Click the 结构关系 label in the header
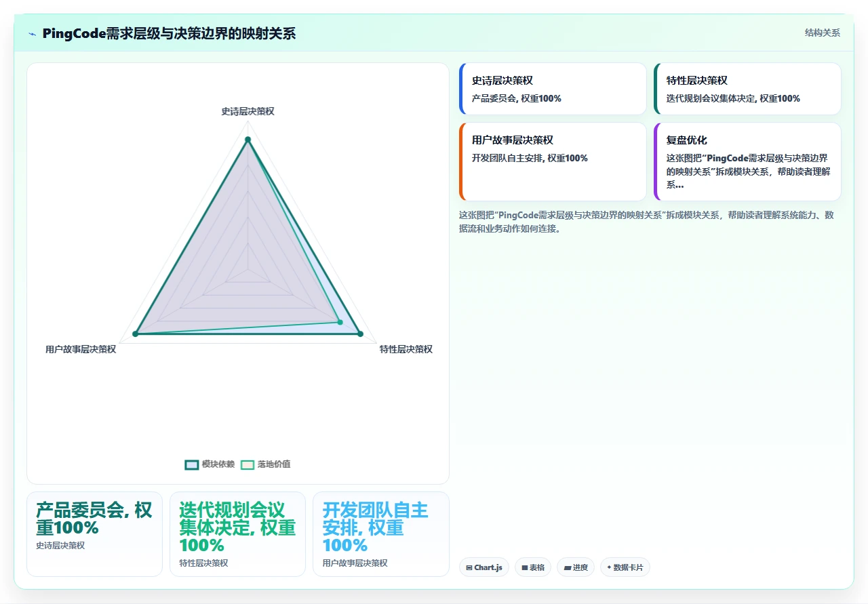Image resolution: width=868 pixels, height=604 pixels. pyautogui.click(x=823, y=33)
